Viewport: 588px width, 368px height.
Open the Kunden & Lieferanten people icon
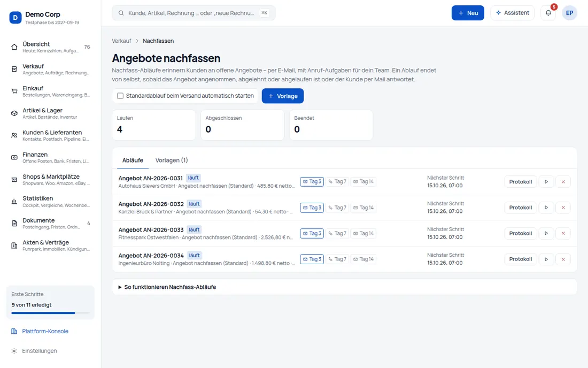click(x=14, y=135)
